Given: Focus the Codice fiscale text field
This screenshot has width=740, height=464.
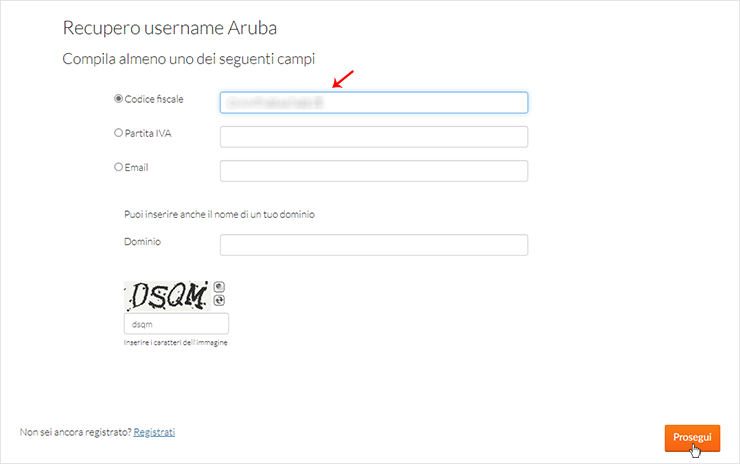Looking at the screenshot, I should coord(374,102).
